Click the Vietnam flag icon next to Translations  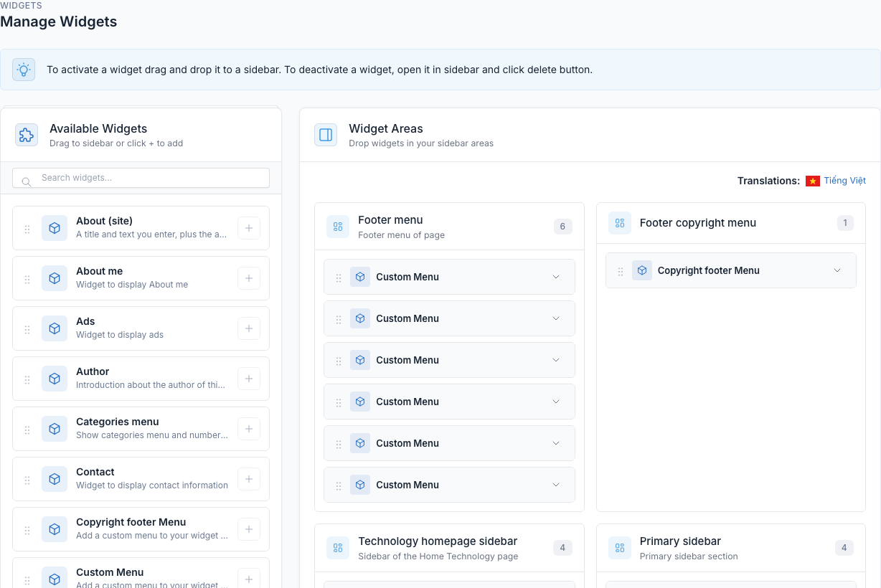[x=813, y=181]
